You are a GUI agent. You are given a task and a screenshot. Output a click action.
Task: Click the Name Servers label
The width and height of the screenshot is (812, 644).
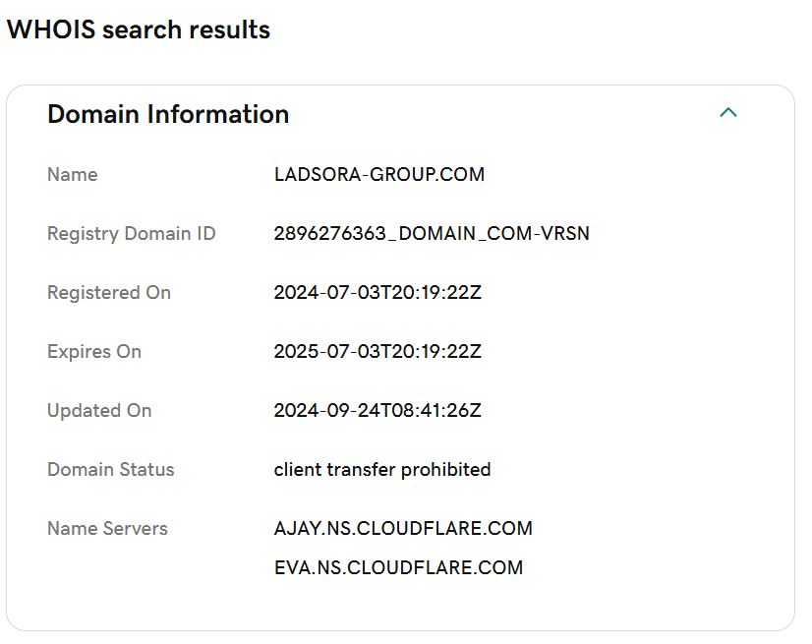point(107,528)
